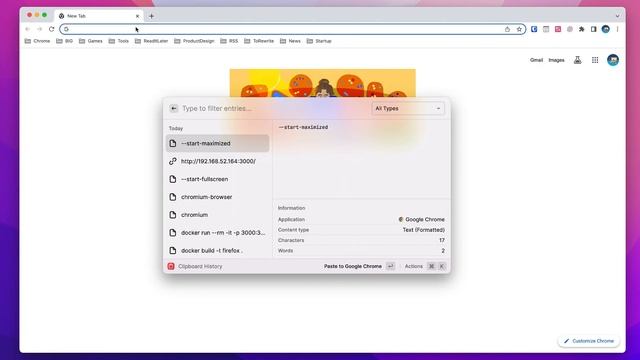Open the Actions menu in footer
Screen dimensions: 640x360
[x=424, y=266]
